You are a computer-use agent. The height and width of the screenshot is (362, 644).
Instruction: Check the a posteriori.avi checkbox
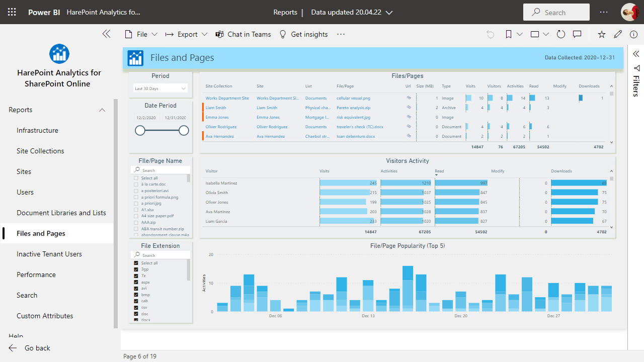click(136, 191)
